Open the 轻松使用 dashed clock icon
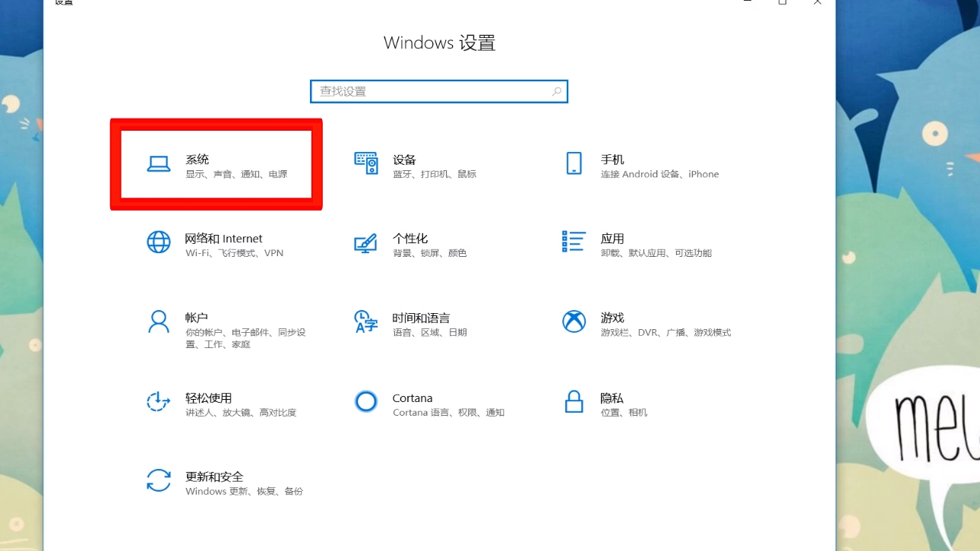Viewport: 980px width, 551px height. 158,401
